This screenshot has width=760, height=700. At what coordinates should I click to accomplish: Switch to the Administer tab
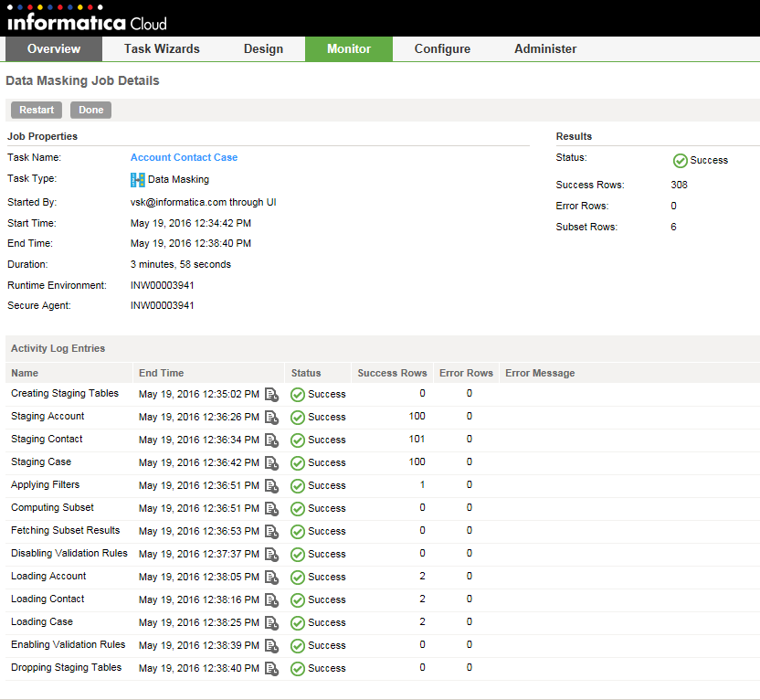tap(545, 49)
